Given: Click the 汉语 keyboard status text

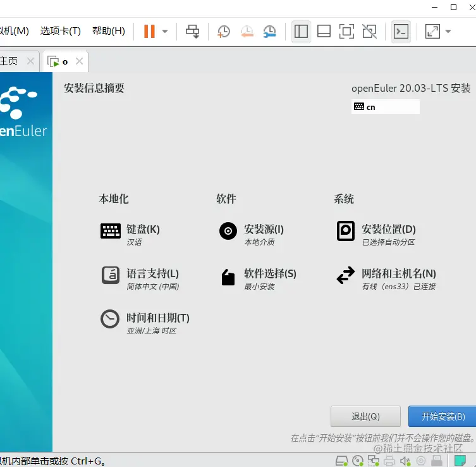Looking at the screenshot, I should click(134, 242).
